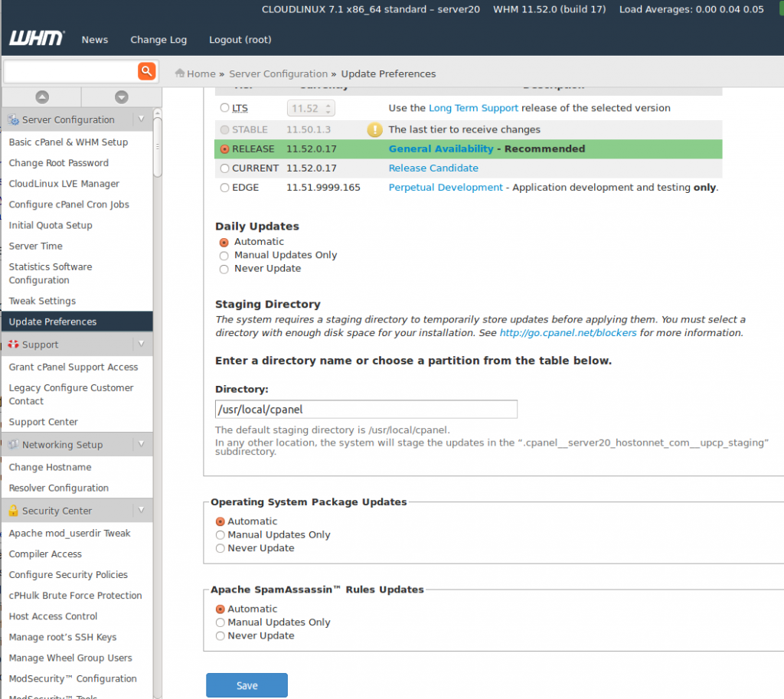784x699 pixels.
Task: Click Logout (root) in the top bar
Action: tap(240, 40)
